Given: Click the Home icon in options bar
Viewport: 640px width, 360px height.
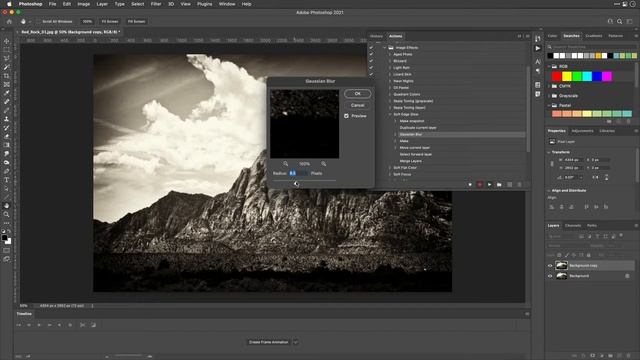Looking at the screenshot, I should 9,21.
